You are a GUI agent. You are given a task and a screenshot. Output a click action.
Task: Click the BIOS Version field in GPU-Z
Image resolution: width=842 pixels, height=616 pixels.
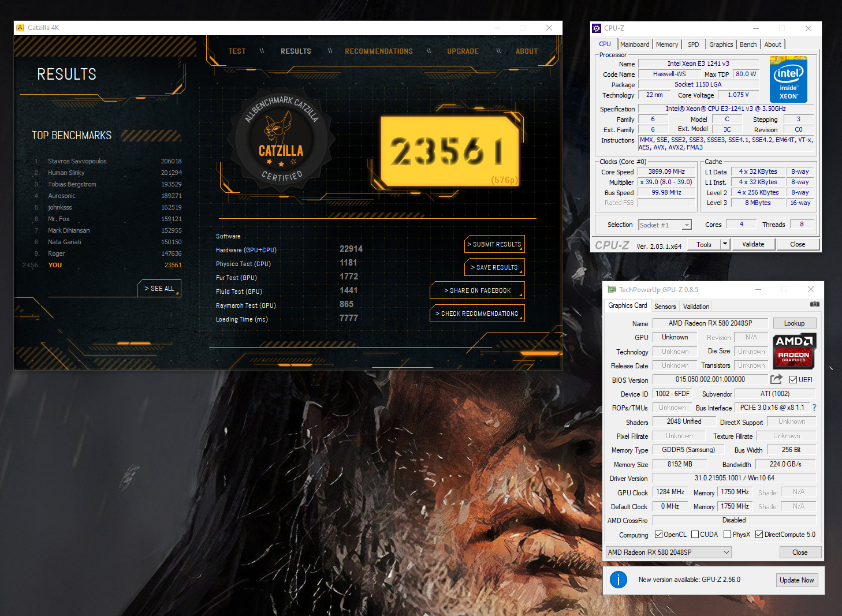710,379
